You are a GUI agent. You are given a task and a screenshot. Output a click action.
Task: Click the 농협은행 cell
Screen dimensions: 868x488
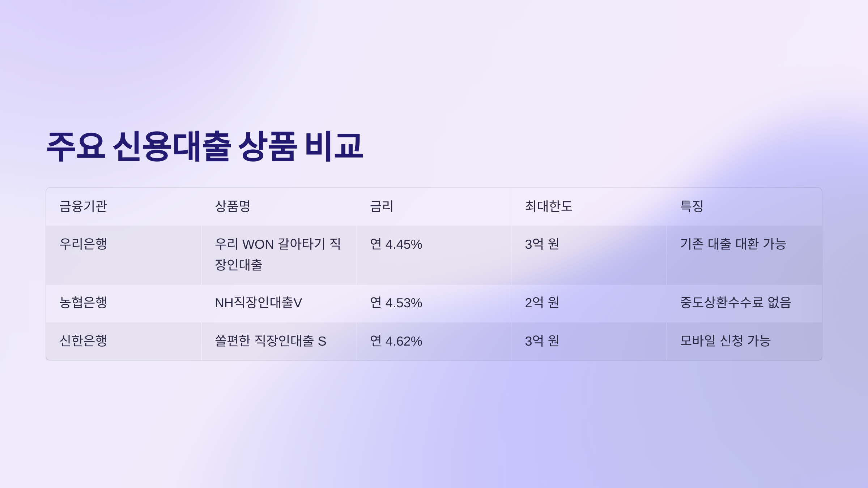(x=83, y=303)
